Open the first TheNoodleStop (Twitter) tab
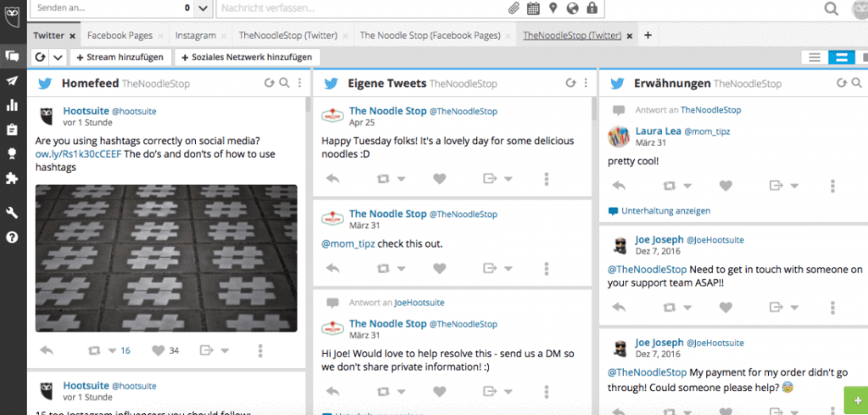This screenshot has width=868, height=415. coord(288,36)
